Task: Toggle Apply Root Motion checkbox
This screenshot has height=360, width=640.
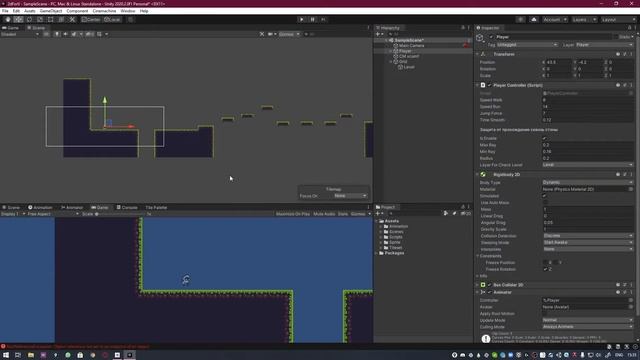Action: pyautogui.click(x=544, y=313)
